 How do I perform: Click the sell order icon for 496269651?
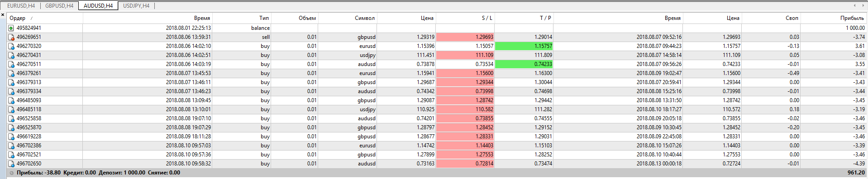click(x=11, y=37)
